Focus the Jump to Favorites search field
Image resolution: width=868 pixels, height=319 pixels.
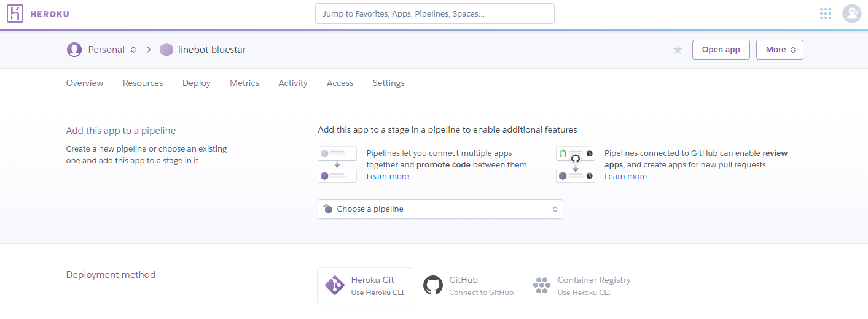coord(435,13)
